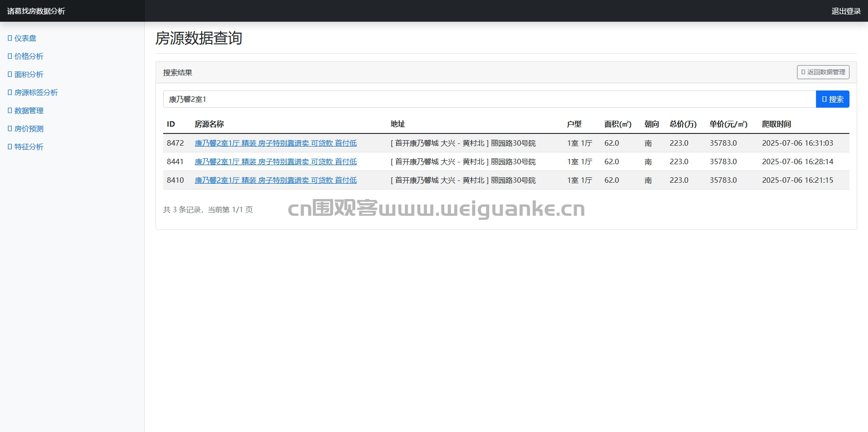Click the 房源名称 column header
The width and height of the screenshot is (868, 432).
click(x=209, y=124)
